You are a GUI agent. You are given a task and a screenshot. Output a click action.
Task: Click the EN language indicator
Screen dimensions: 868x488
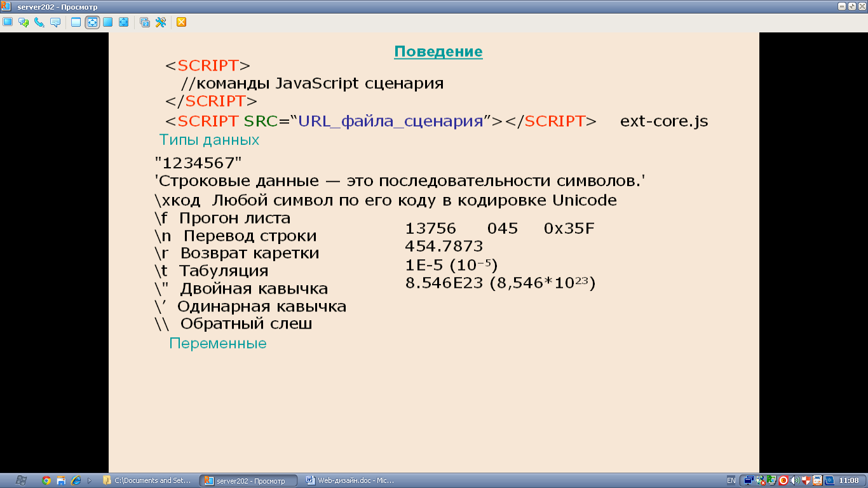click(731, 480)
